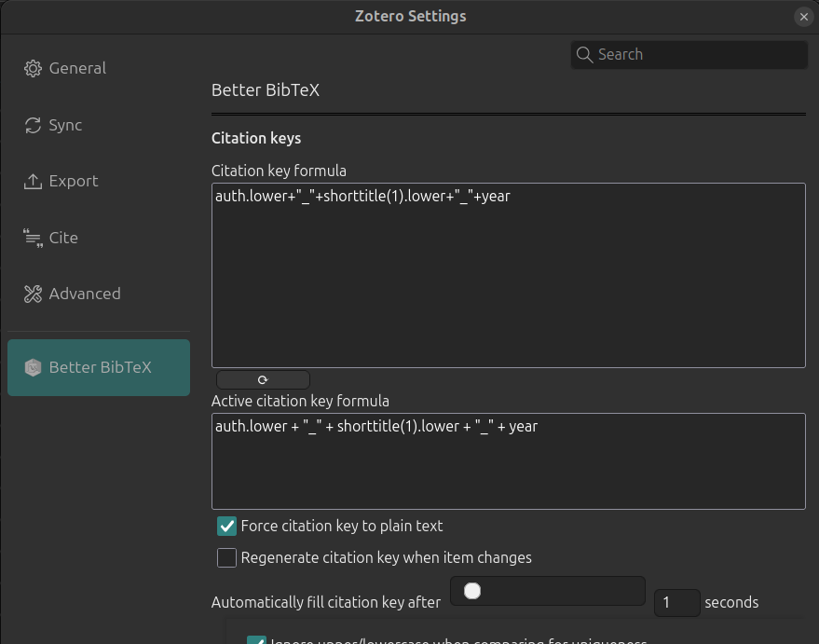Click the middle of the auto-fill delay slider track

(548, 591)
